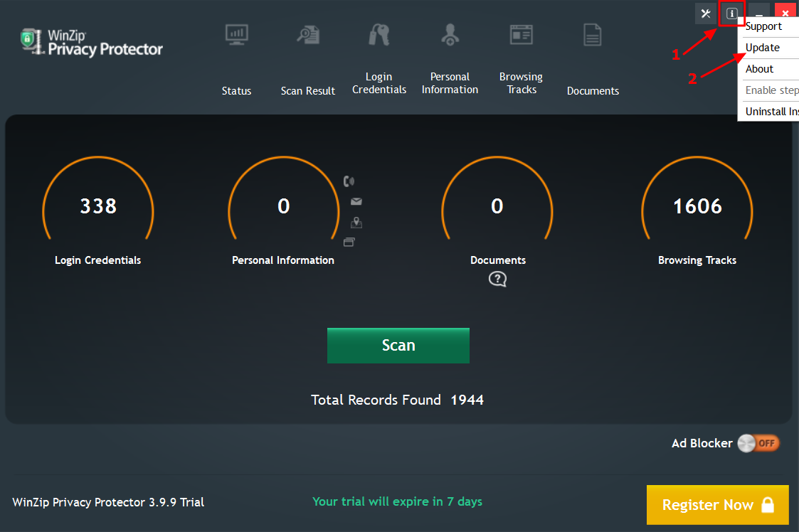Viewport: 799px width, 532px height.
Task: Click the help bubble under Documents
Action: (497, 279)
